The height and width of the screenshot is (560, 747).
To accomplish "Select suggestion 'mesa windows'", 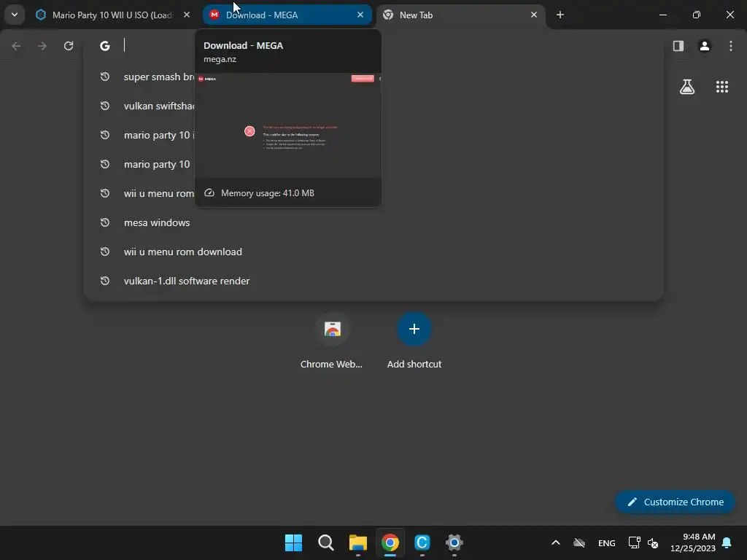I will (373, 222).
